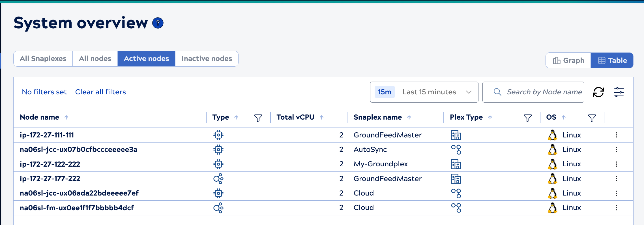Focus the Search by Node name field
This screenshot has height=225, width=644.
544,92
